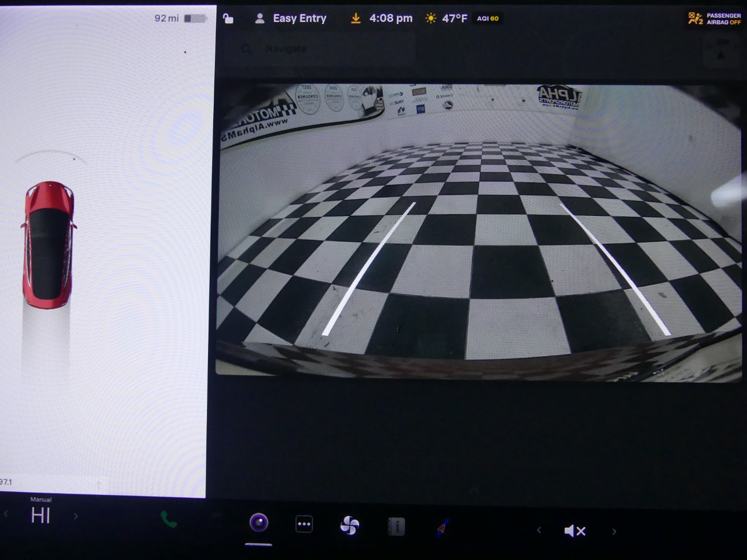The image size is (747, 560).
Task: Tap the Camera app icon
Action: [258, 523]
